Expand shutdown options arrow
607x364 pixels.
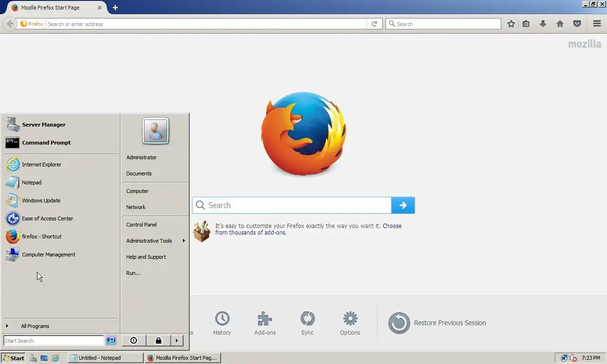point(177,340)
